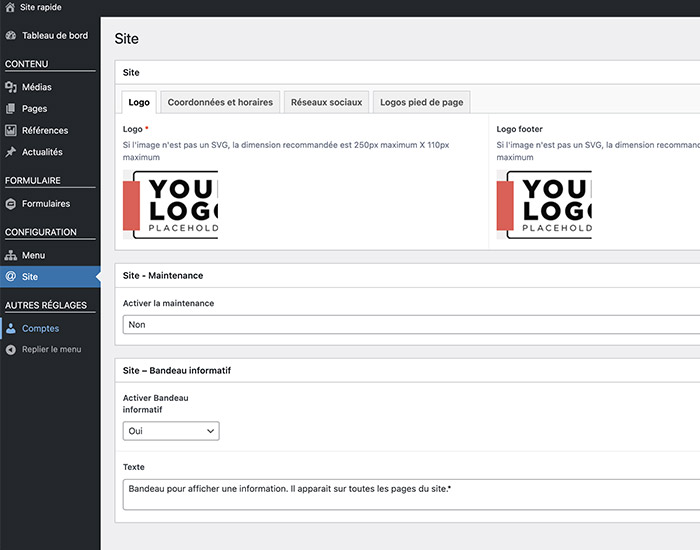
Task: Click the Menu sitemap icon
Action: coord(11,255)
